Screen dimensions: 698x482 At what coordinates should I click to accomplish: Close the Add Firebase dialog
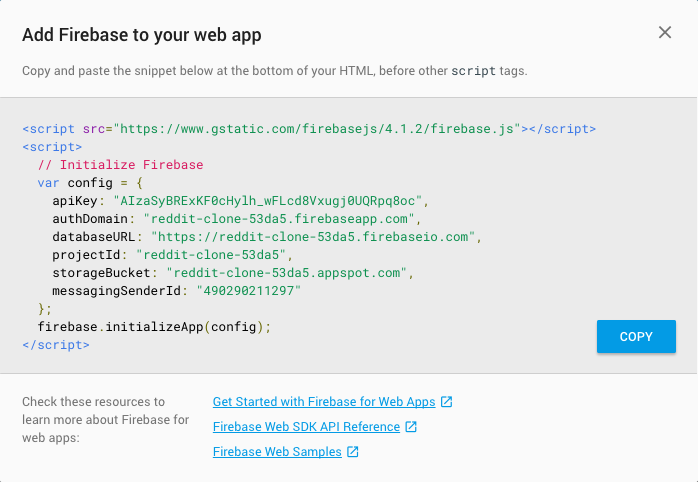(665, 32)
